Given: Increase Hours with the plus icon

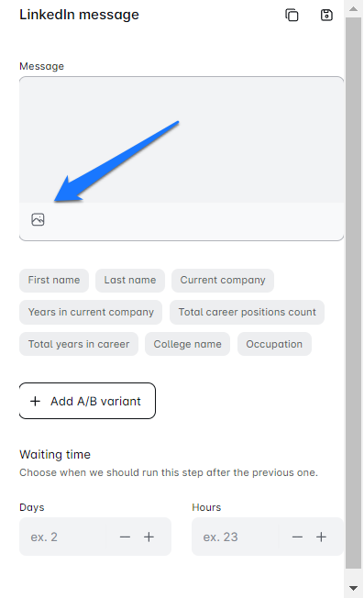Looking at the screenshot, I should click(x=321, y=537).
